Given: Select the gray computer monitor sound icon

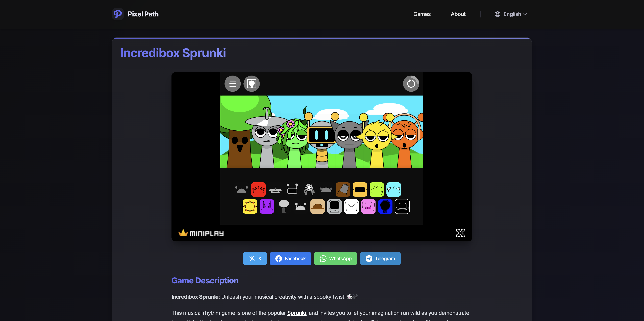Looking at the screenshot, I should 334,206.
